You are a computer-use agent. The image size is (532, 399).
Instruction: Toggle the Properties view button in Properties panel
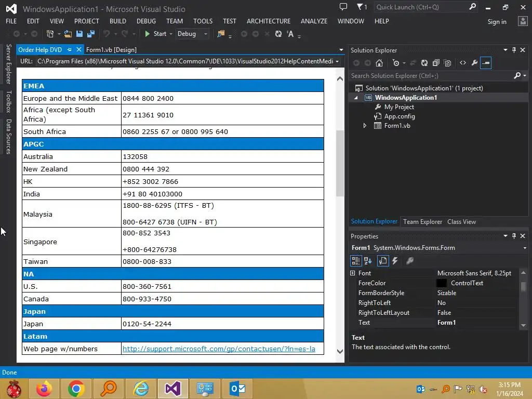point(383,261)
